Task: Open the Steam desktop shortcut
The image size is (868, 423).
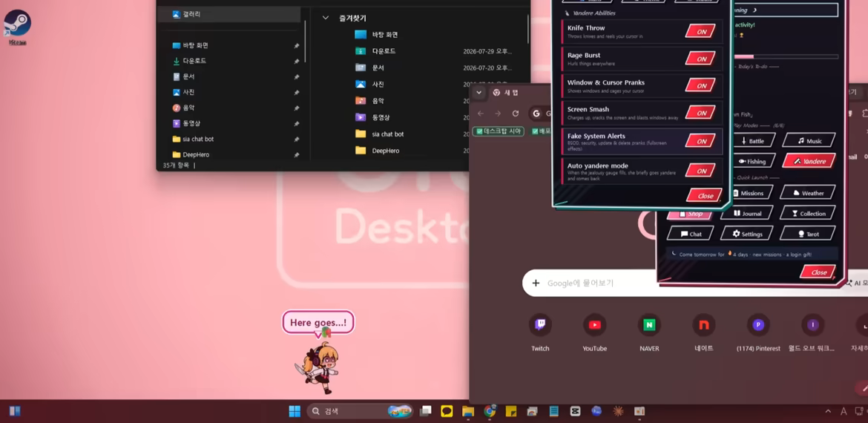Action: [17, 27]
